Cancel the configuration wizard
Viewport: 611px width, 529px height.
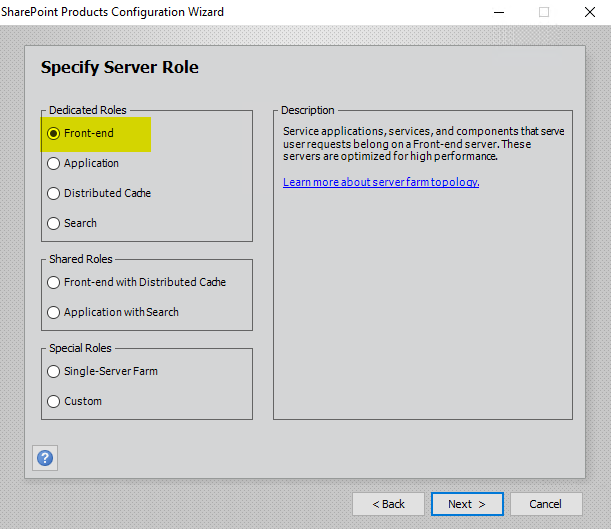pos(545,504)
